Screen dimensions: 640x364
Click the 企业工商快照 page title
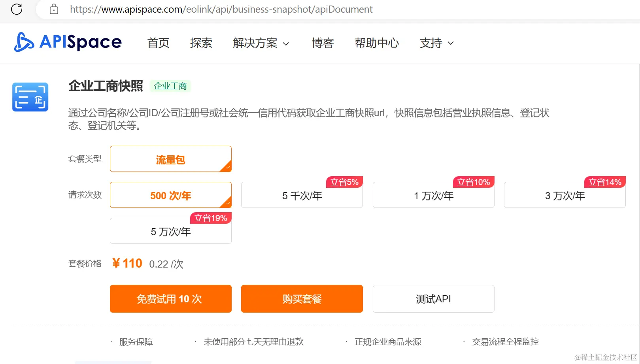(x=106, y=86)
